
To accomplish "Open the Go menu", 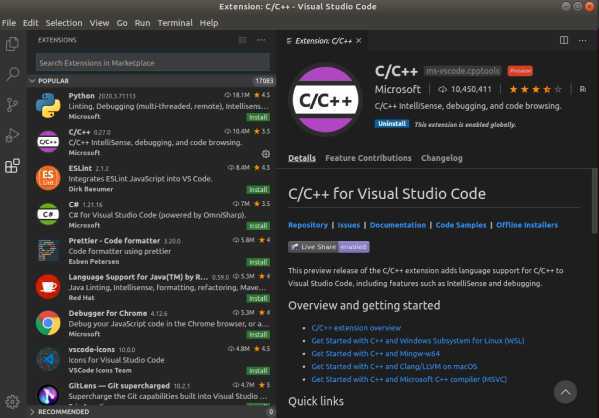I will [x=122, y=23].
